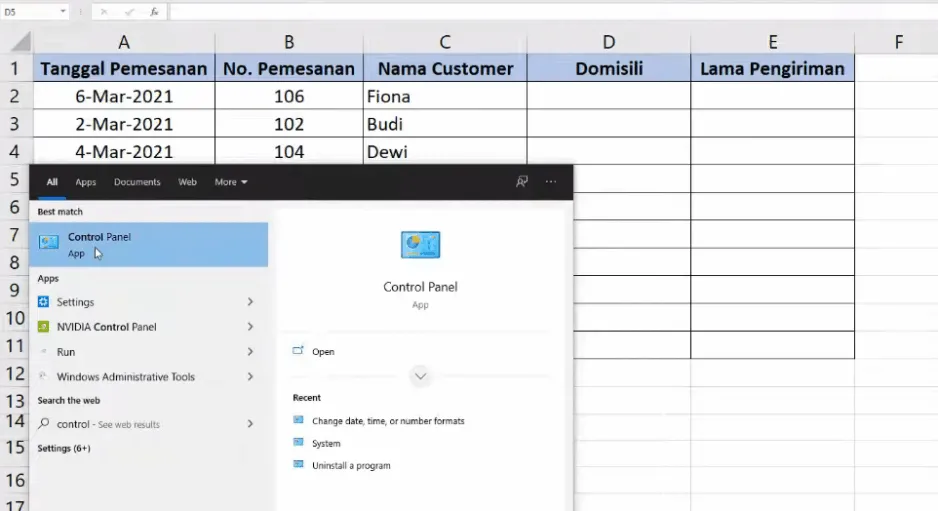Select row 2 header
The image size is (938, 511).
pos(14,96)
